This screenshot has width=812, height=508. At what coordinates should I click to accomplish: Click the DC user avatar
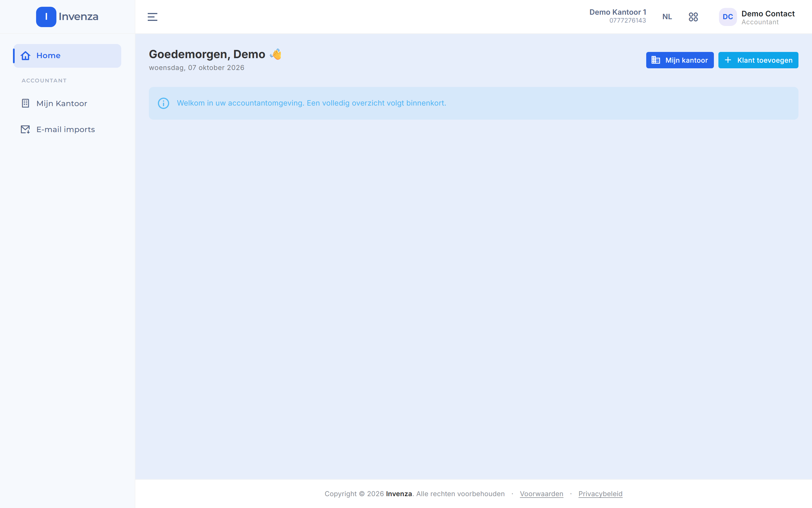coord(727,17)
